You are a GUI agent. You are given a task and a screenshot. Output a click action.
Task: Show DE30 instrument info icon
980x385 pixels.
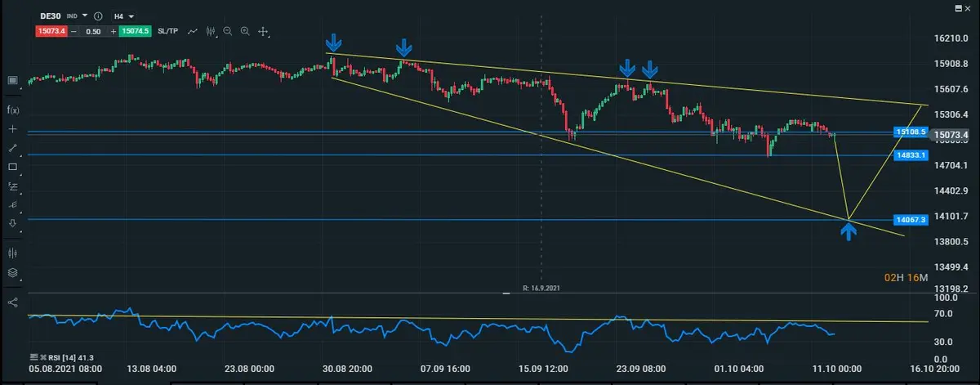[x=99, y=16]
